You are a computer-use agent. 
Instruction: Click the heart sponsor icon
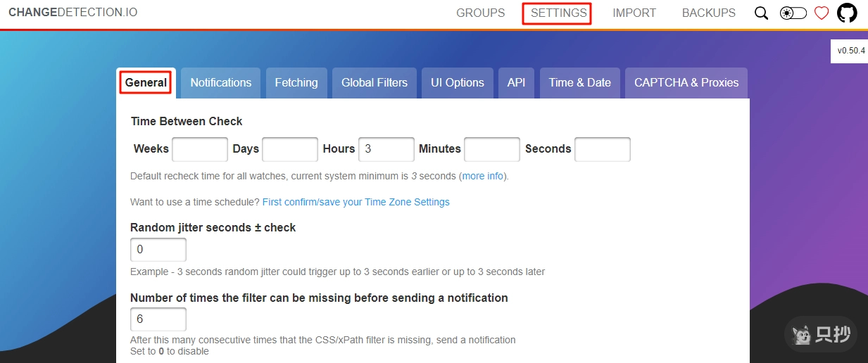coord(822,13)
